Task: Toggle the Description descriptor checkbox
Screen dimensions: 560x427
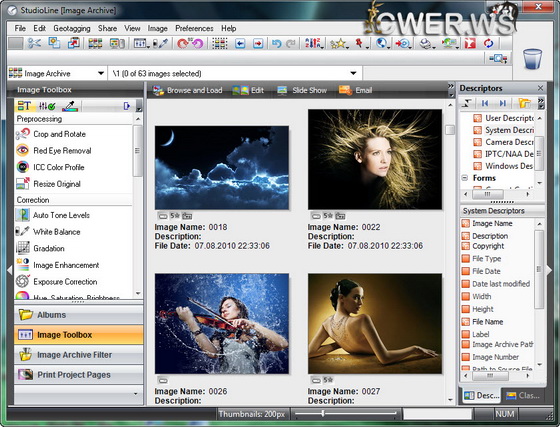Action: pyautogui.click(x=465, y=236)
